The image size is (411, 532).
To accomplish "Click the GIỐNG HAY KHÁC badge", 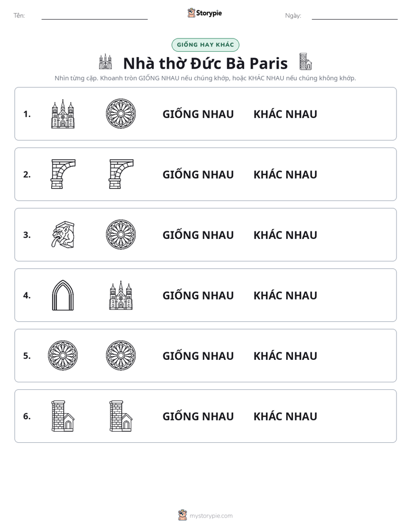I will tap(205, 45).
